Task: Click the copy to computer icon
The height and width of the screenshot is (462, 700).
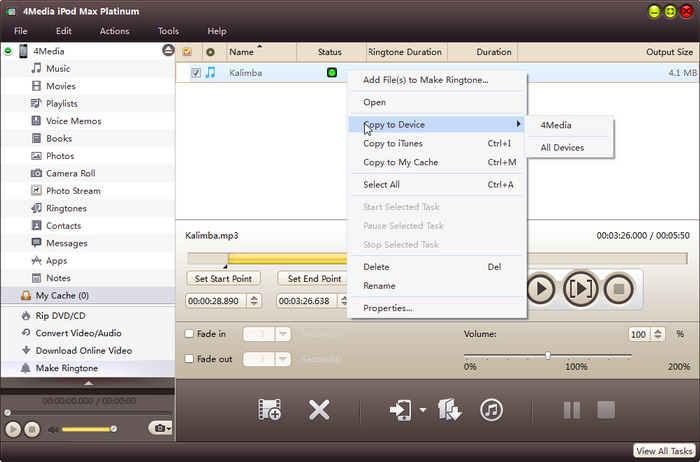Action: point(450,409)
